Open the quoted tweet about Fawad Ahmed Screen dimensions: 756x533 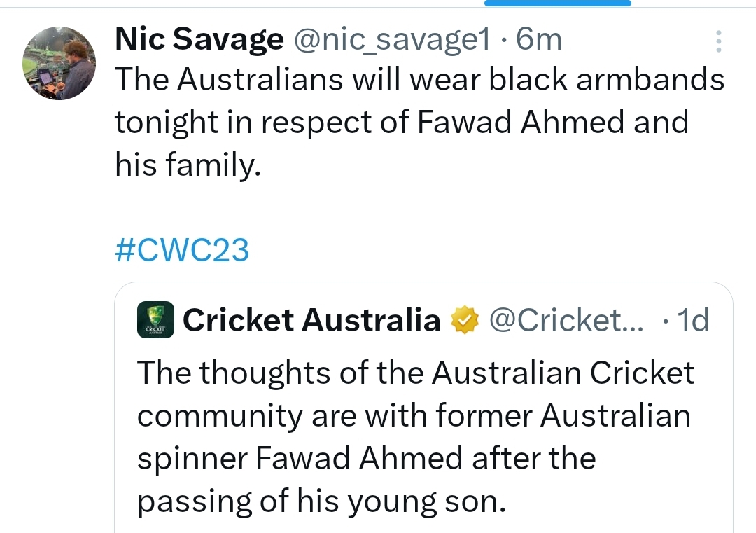click(x=423, y=408)
